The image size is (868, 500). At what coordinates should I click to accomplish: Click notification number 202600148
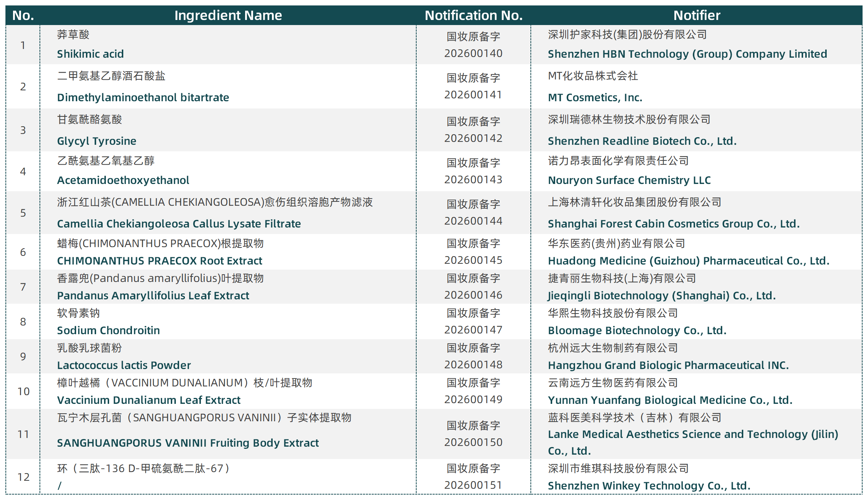click(x=473, y=365)
